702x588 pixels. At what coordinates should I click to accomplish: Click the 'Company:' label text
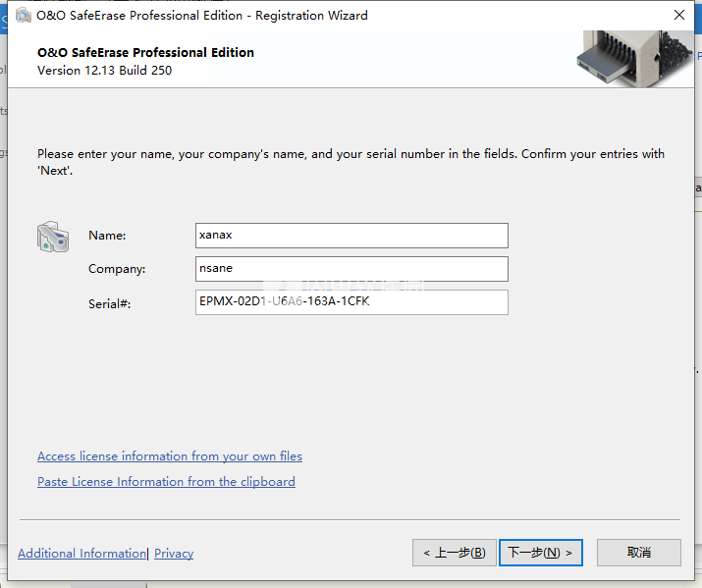(117, 269)
